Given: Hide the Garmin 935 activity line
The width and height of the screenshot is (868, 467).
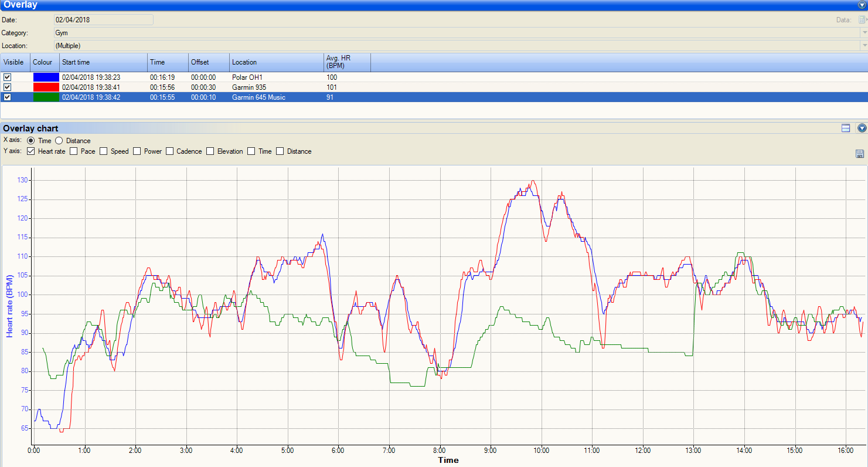Looking at the screenshot, I should pyautogui.click(x=8, y=87).
